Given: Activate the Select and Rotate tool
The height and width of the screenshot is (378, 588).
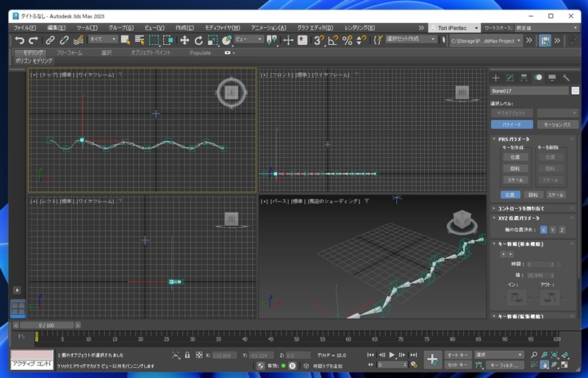Looking at the screenshot, I should (198, 40).
